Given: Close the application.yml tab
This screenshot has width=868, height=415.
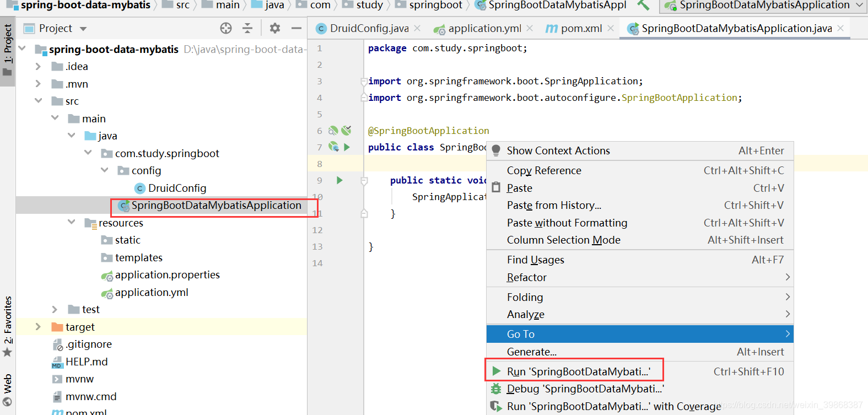Looking at the screenshot, I should [x=530, y=28].
